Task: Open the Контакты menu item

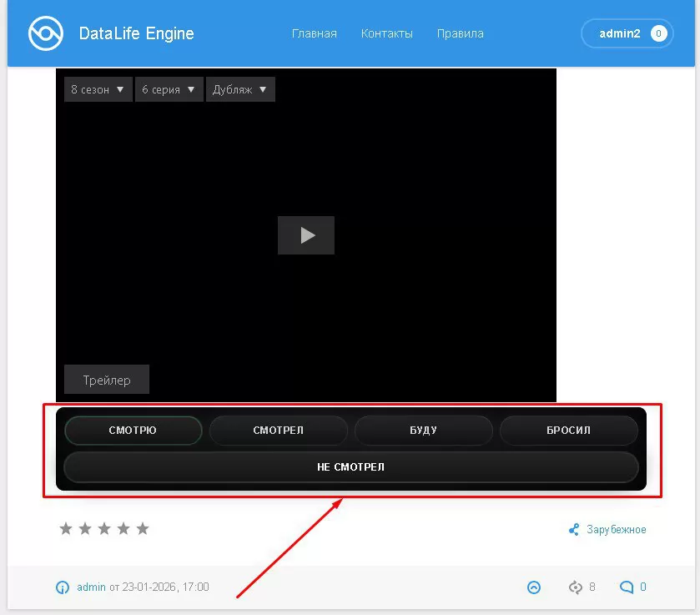Action: pos(386,34)
